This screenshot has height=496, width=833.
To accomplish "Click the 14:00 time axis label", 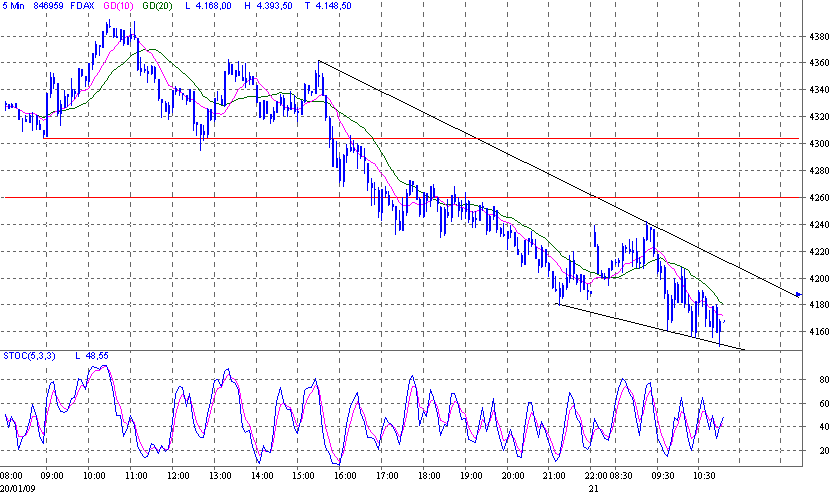I will point(261,476).
